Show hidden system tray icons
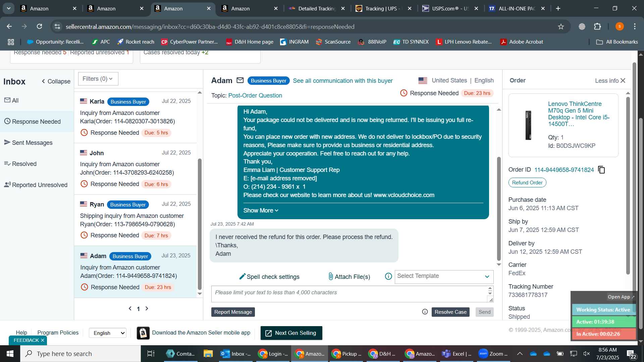Viewport: 644px width, 362px height. coord(520,354)
